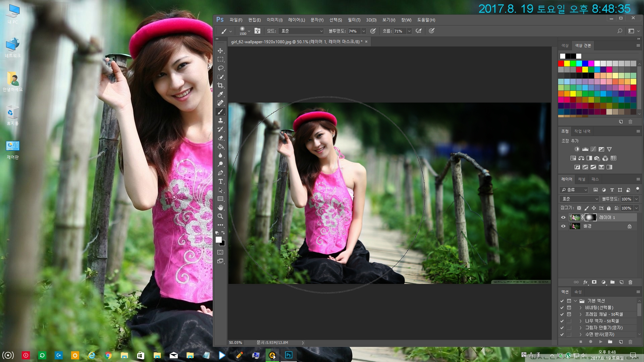Select the Brush tool in toolbox
Viewport: 644px width, 362px height.
pyautogui.click(x=220, y=112)
